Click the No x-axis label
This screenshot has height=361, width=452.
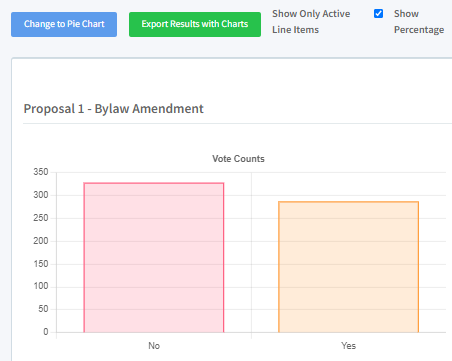(x=154, y=346)
